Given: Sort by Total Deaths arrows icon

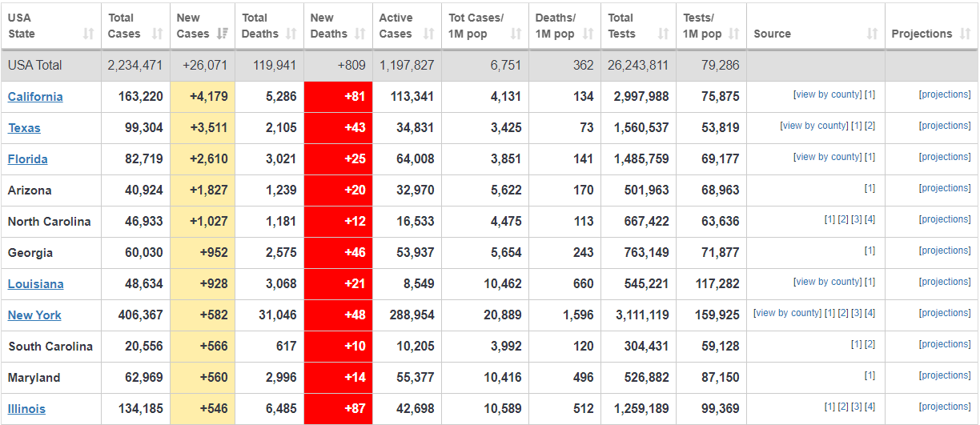Looking at the screenshot, I should point(292,34).
